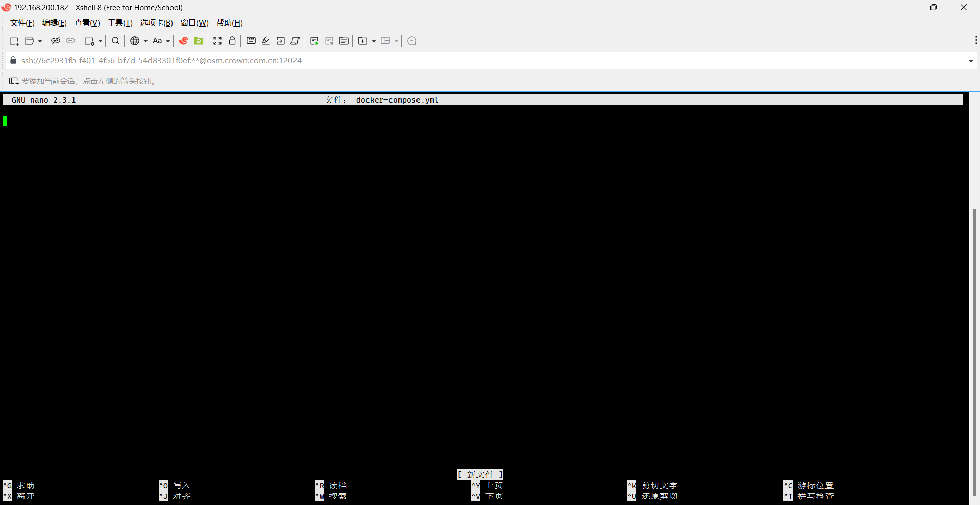This screenshot has width=980, height=505.
Task: Click the disconnect session icon
Action: pos(55,41)
